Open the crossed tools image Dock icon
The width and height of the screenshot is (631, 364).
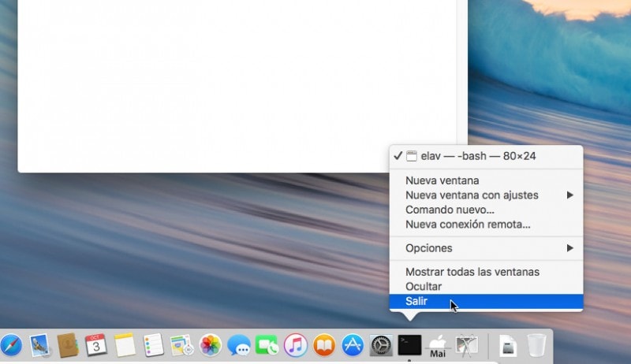click(466, 345)
